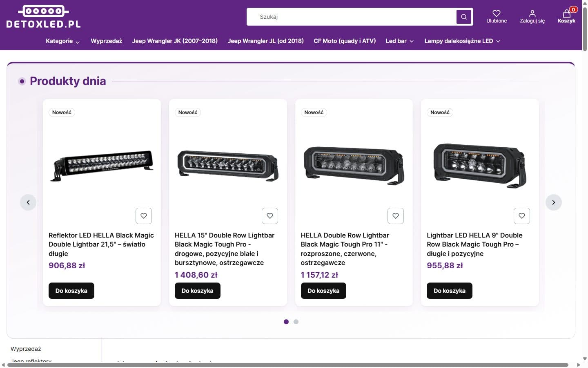Viewport: 588px width, 368px height.
Task: Favorite the HELLA 15" Double Row Lightbar
Action: (270, 216)
